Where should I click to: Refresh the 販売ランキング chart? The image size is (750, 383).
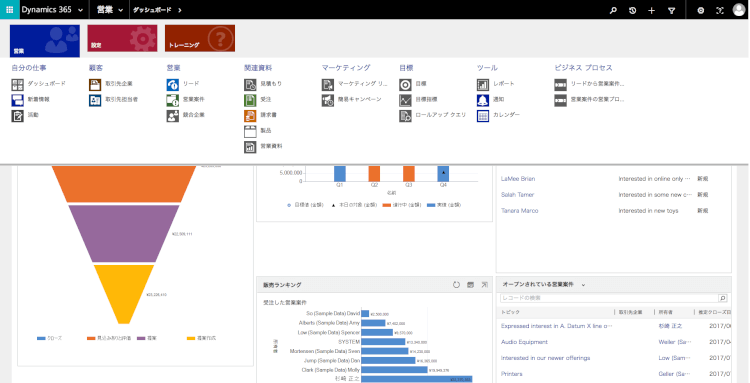coord(456,285)
